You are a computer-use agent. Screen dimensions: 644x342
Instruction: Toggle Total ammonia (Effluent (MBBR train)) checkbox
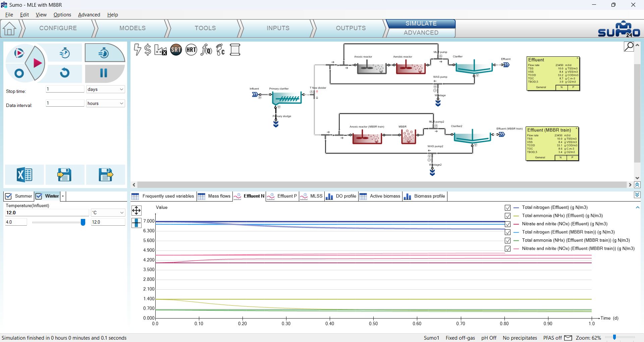507,240
